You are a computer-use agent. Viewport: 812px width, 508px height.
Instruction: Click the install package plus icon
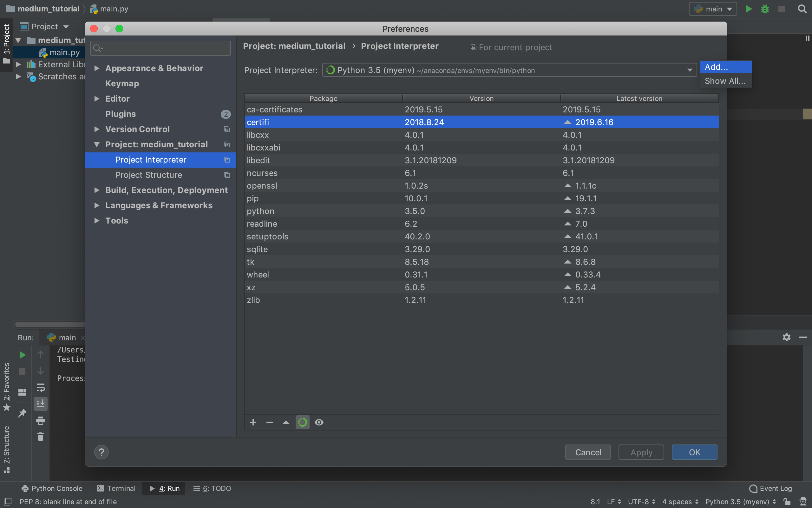pyautogui.click(x=253, y=422)
